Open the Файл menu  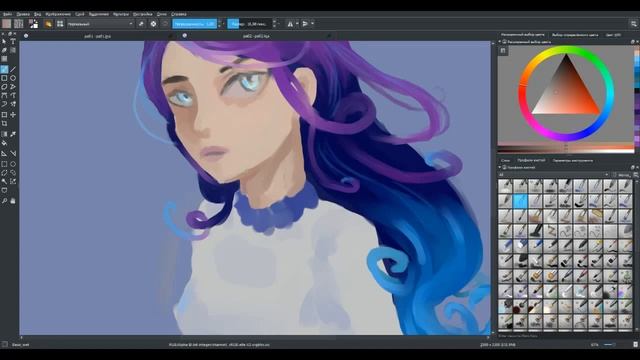(x=7, y=14)
